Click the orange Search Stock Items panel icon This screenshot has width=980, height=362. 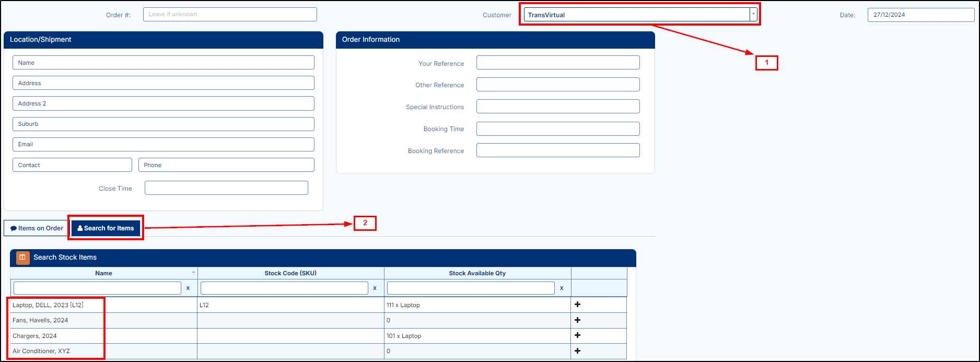(x=22, y=257)
